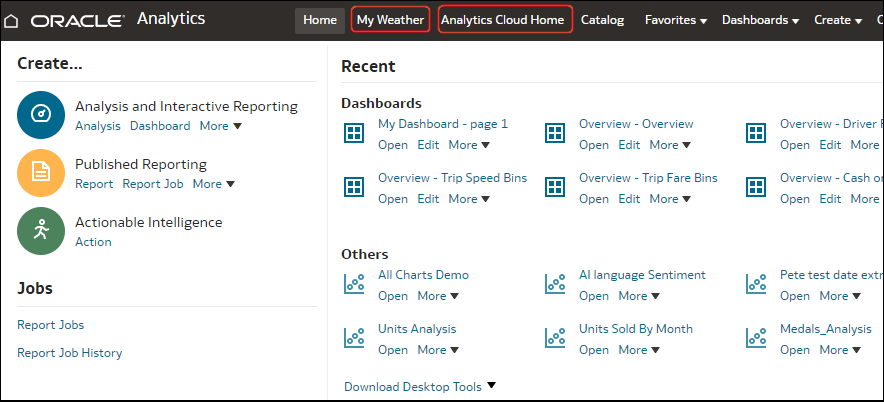
Task: Click the Actionable Intelligence running figure icon
Action: click(x=41, y=230)
